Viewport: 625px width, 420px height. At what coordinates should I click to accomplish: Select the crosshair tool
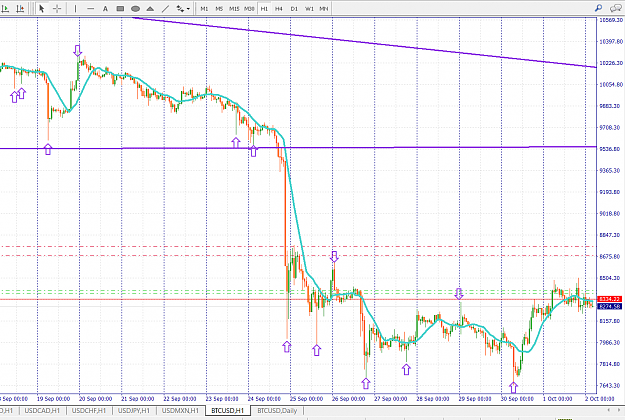(x=57, y=8)
